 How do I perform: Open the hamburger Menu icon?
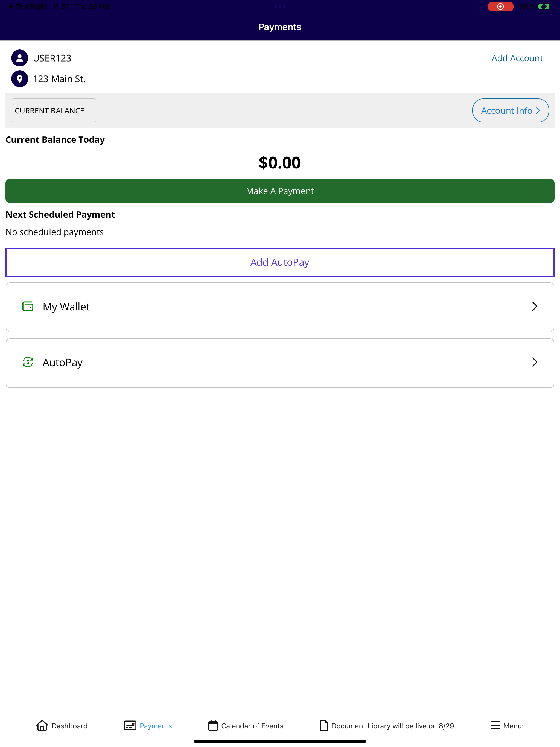(495, 725)
